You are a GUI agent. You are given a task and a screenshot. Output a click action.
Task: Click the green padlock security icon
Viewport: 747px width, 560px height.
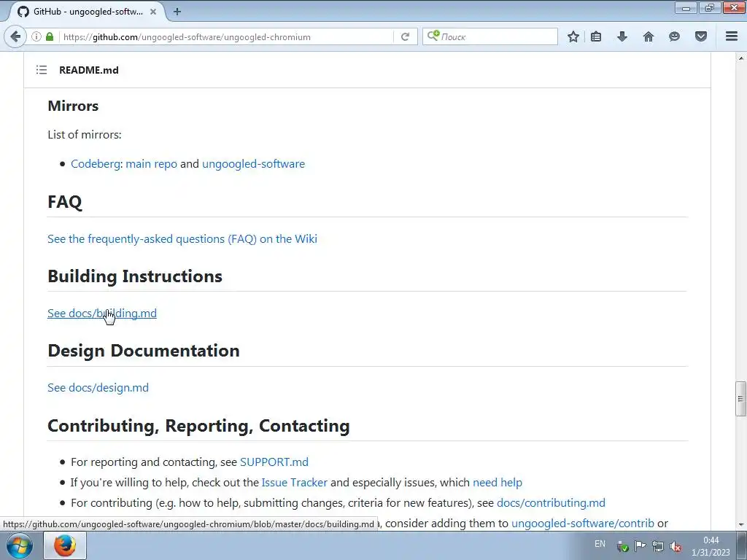(x=50, y=36)
